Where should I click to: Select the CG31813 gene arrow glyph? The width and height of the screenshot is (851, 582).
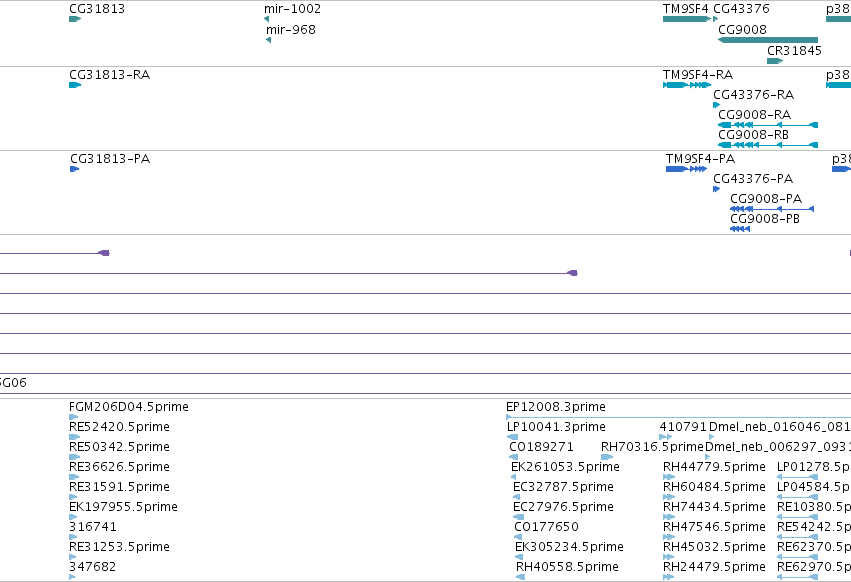click(75, 19)
